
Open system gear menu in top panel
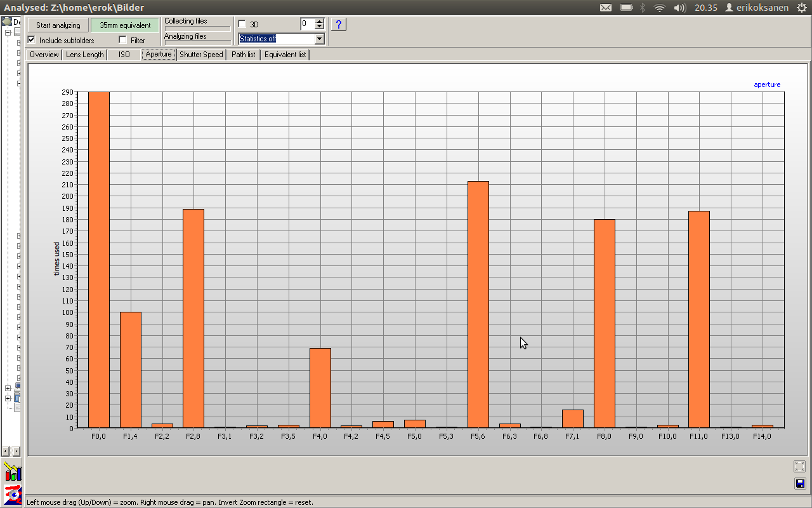pos(802,8)
